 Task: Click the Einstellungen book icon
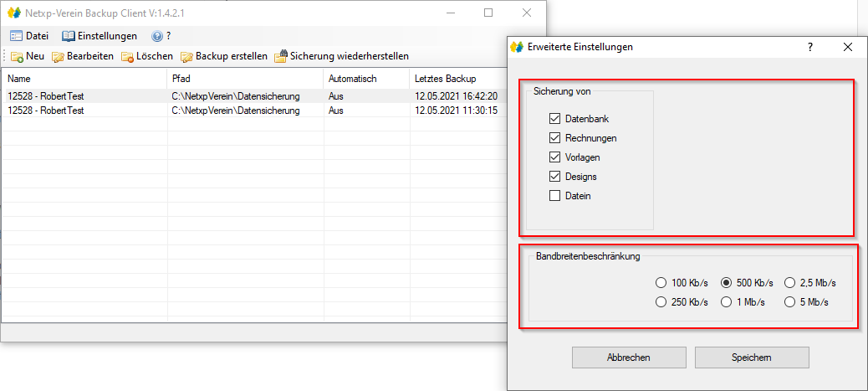(68, 36)
